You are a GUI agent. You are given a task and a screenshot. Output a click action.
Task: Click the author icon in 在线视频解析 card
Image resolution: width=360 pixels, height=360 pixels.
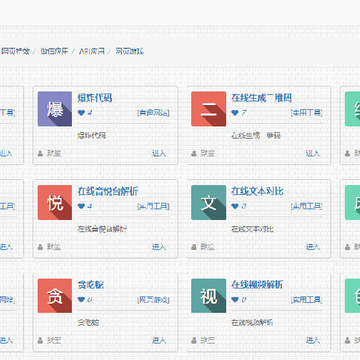click(194, 340)
